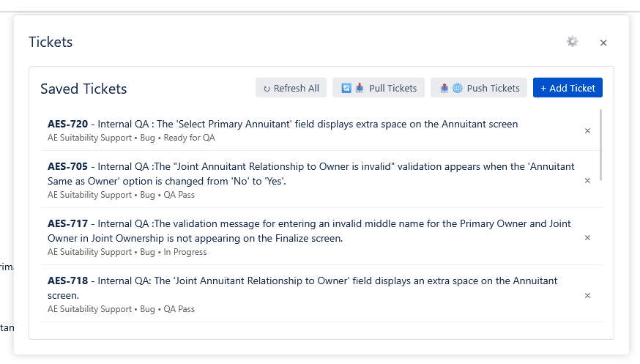Open the Tickets settings gear
The width and height of the screenshot is (640, 364).
572,42
